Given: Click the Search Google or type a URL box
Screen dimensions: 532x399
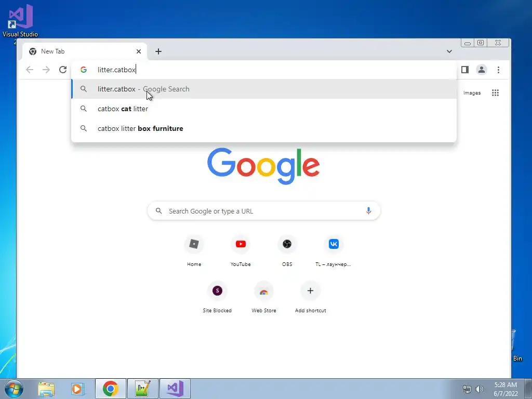Looking at the screenshot, I should click(263, 211).
